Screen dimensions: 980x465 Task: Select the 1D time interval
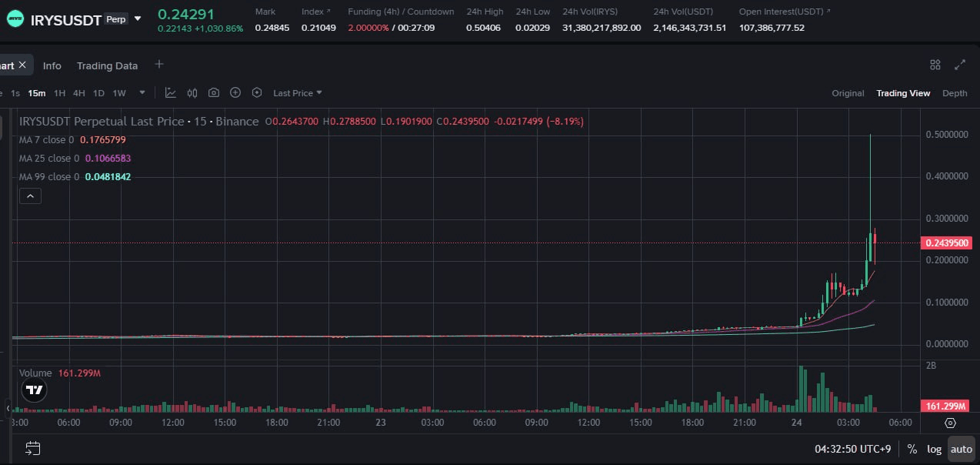click(98, 93)
